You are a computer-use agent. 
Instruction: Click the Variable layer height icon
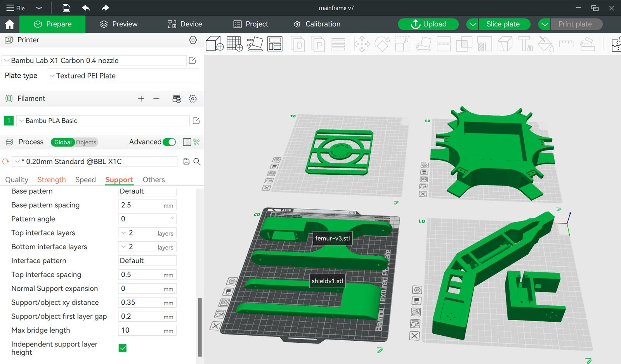(338, 44)
